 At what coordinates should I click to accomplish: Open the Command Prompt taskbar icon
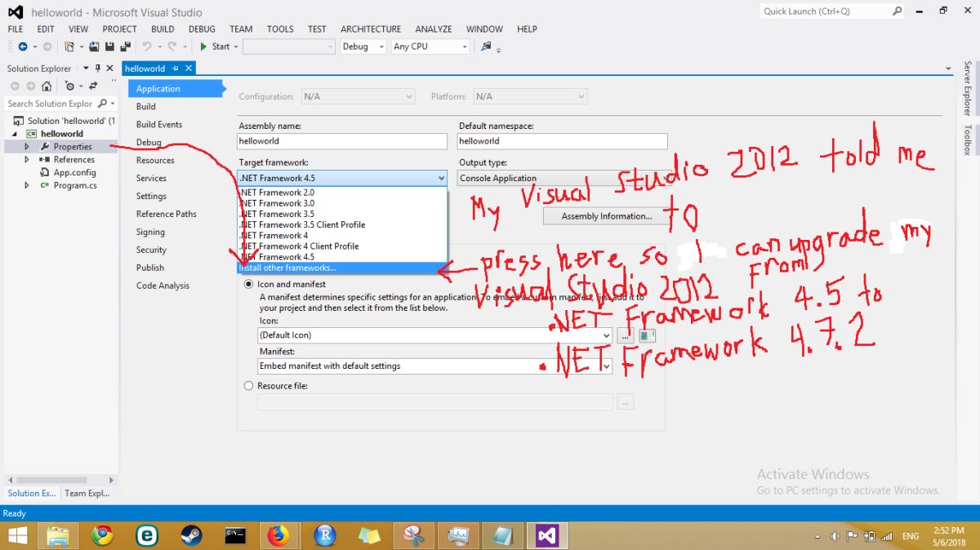[x=235, y=535]
